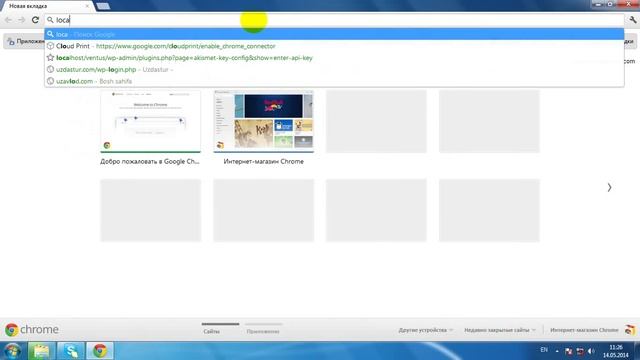This screenshot has width=640, height=360.
Task: Open a new tab button
Action: pyautogui.click(x=103, y=6)
